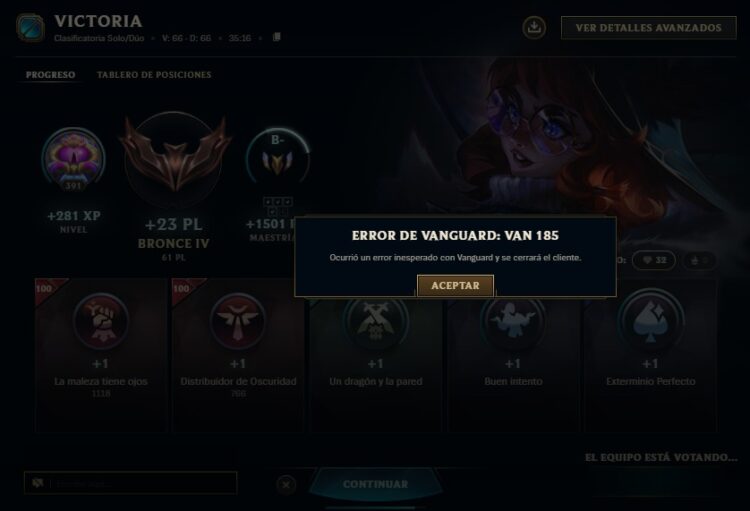Open VER DETALLES AVANZADOS
750x511 pixels.
pyautogui.click(x=648, y=28)
